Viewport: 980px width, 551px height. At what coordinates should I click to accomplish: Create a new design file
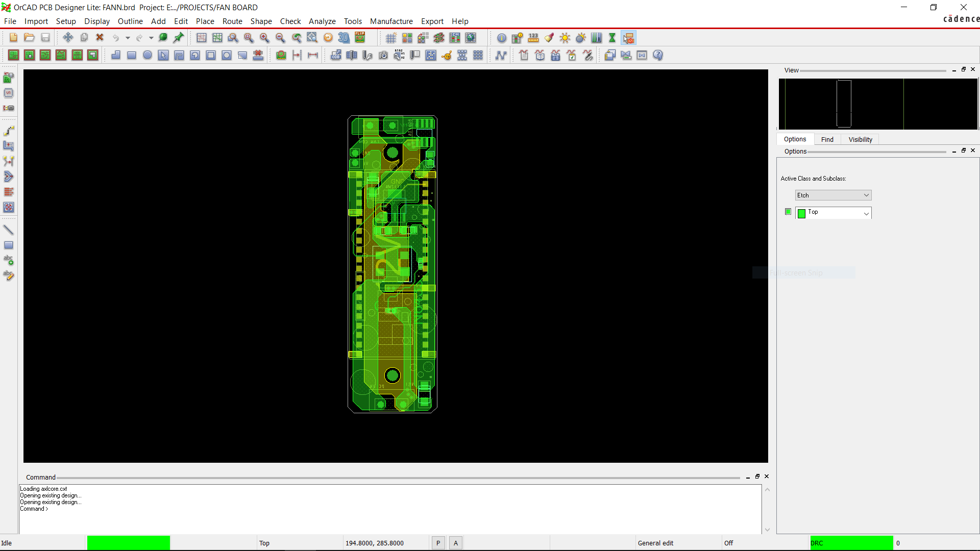tap(13, 38)
